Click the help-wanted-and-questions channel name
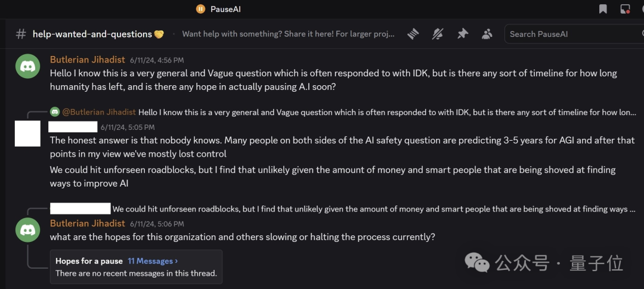 tap(92, 34)
